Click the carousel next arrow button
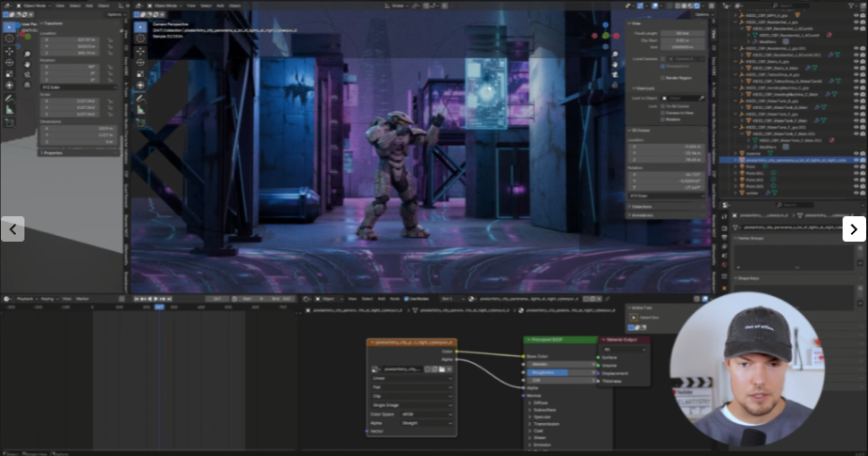868x456 pixels. pos(854,228)
